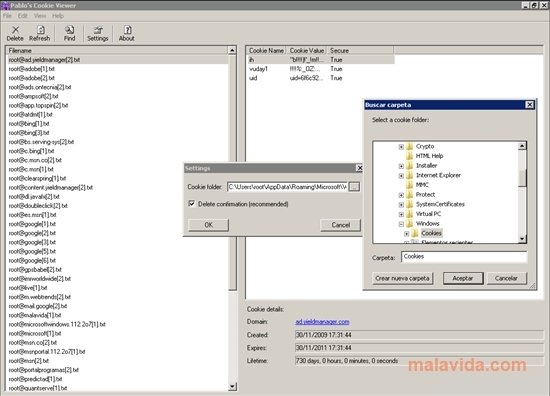Image resolution: width=550 pixels, height=396 pixels.
Task: Sort by the Cookie Name column header
Action: (x=266, y=51)
